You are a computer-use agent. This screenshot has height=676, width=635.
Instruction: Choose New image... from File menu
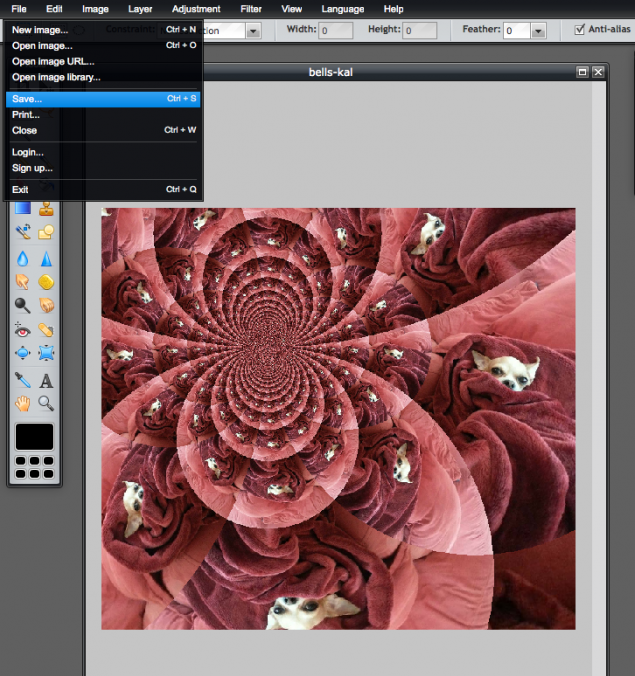coord(103,30)
